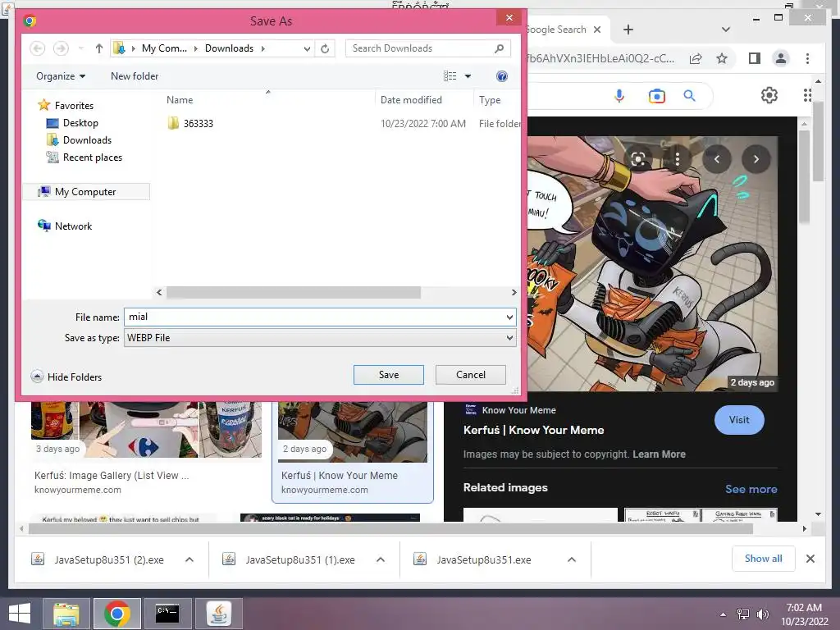Screen dimensions: 840x630
Task: Close the Google Search tab
Action: pos(597,30)
